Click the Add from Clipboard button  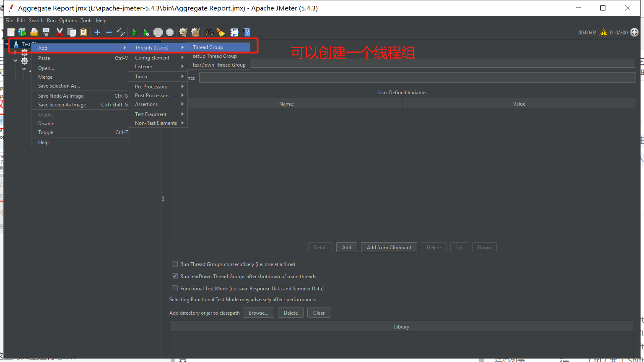click(x=389, y=247)
